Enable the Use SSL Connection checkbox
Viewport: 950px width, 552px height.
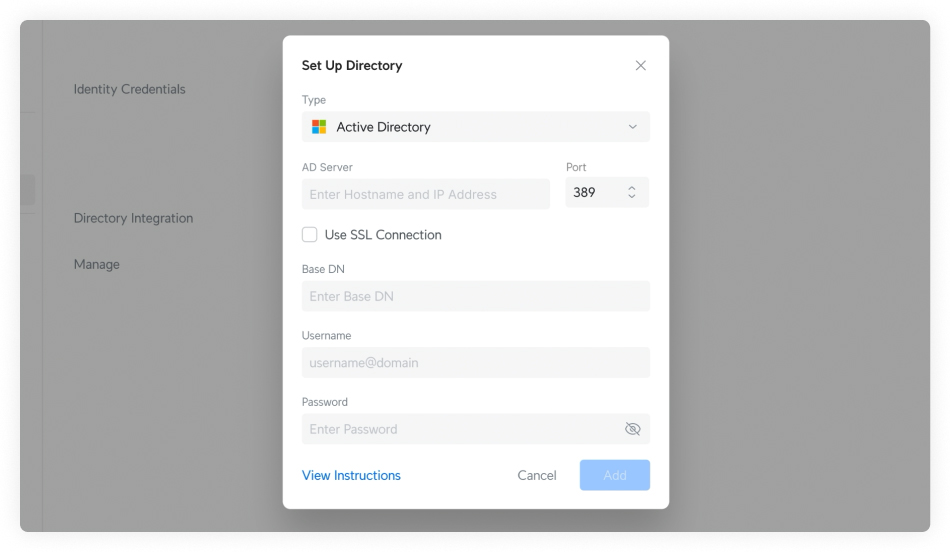[310, 235]
